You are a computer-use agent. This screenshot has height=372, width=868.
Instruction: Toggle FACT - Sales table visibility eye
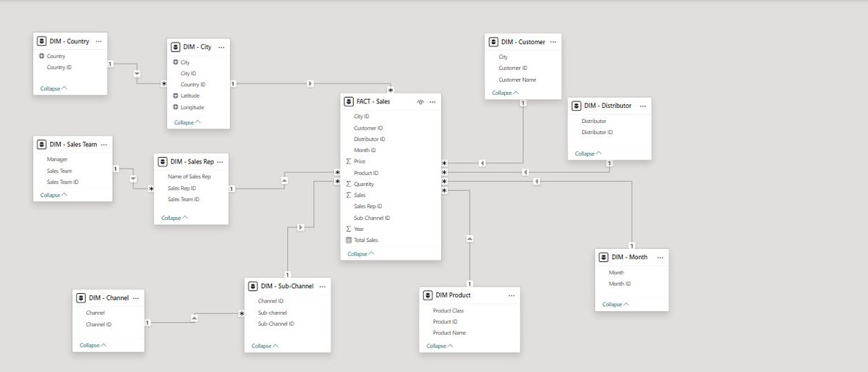tap(420, 102)
